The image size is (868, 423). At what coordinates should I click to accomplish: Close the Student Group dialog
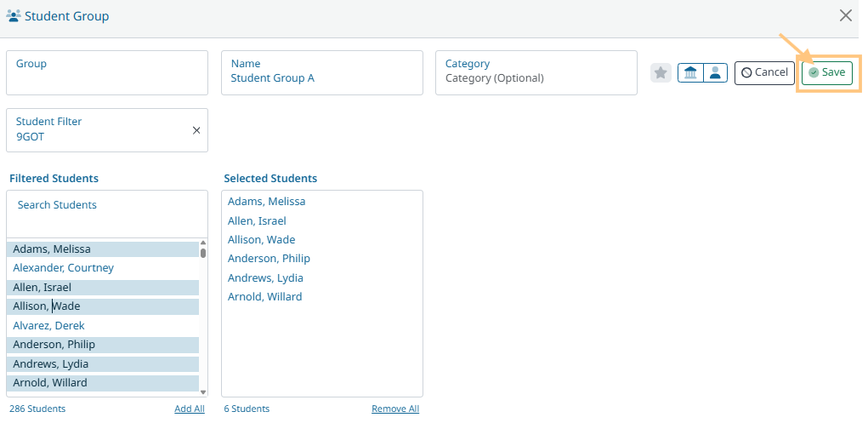point(846,15)
